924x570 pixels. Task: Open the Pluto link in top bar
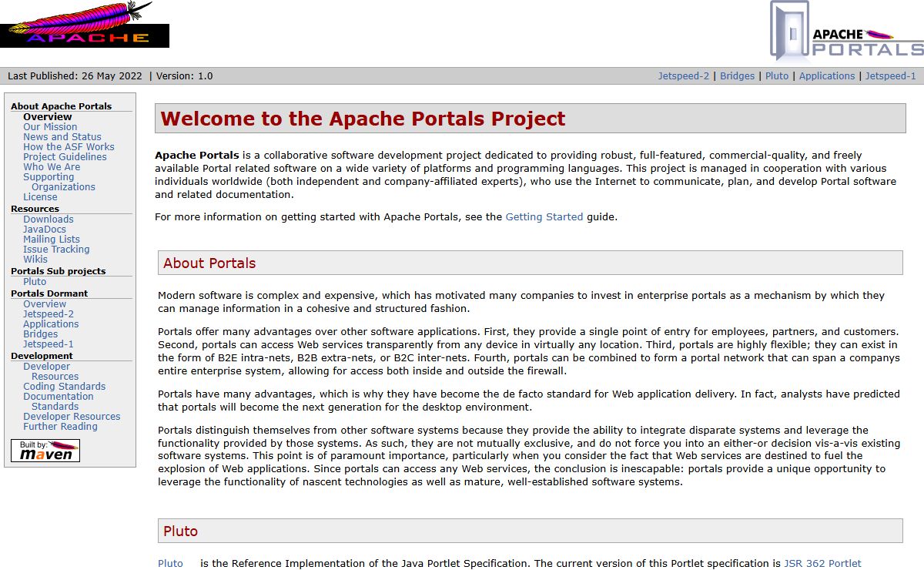point(777,76)
